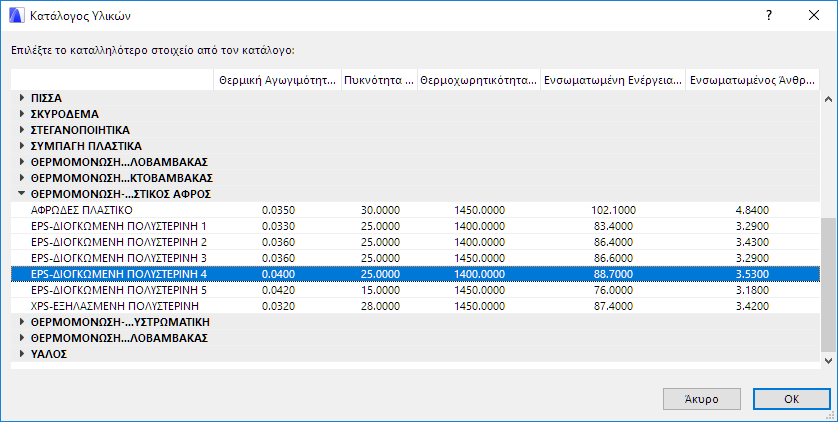Click the Πυκνότητα column header
Image resolution: width=838 pixels, height=422 pixels.
coord(377,81)
